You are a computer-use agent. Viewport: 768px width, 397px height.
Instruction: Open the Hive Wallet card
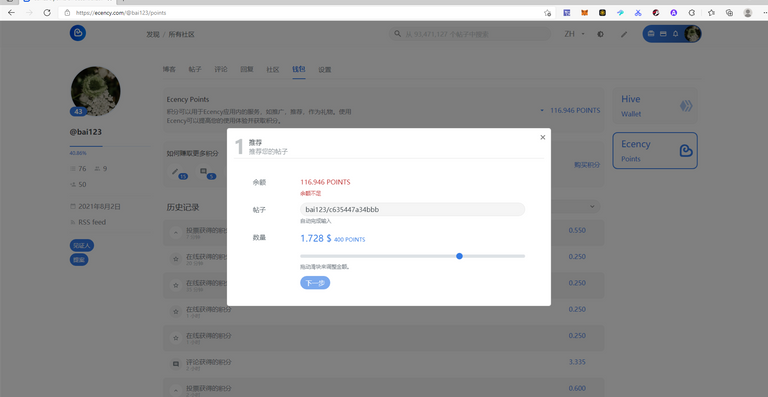655,106
